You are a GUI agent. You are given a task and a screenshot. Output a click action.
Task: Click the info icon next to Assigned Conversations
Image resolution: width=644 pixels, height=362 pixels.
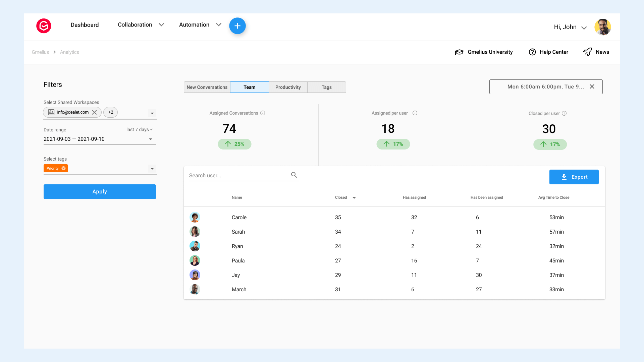tap(263, 113)
